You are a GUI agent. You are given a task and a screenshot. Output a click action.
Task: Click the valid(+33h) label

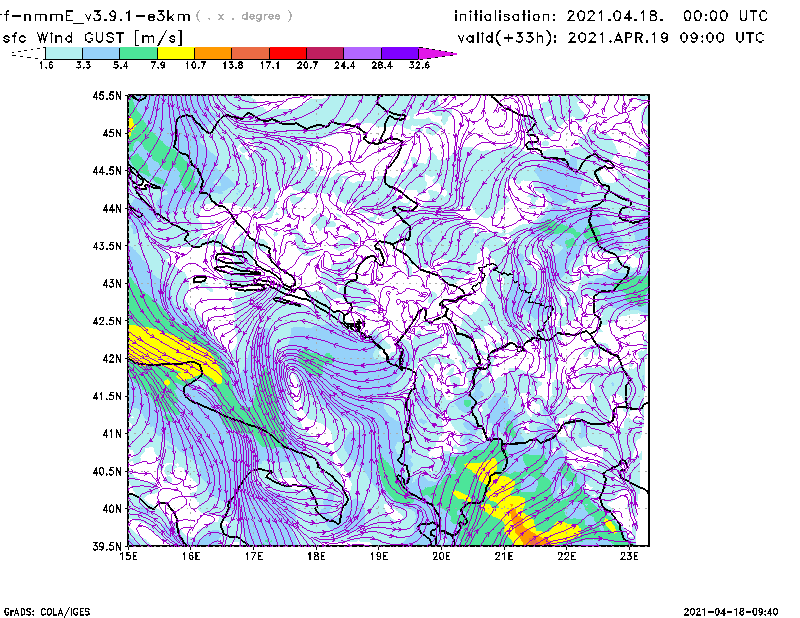pyautogui.click(x=508, y=38)
